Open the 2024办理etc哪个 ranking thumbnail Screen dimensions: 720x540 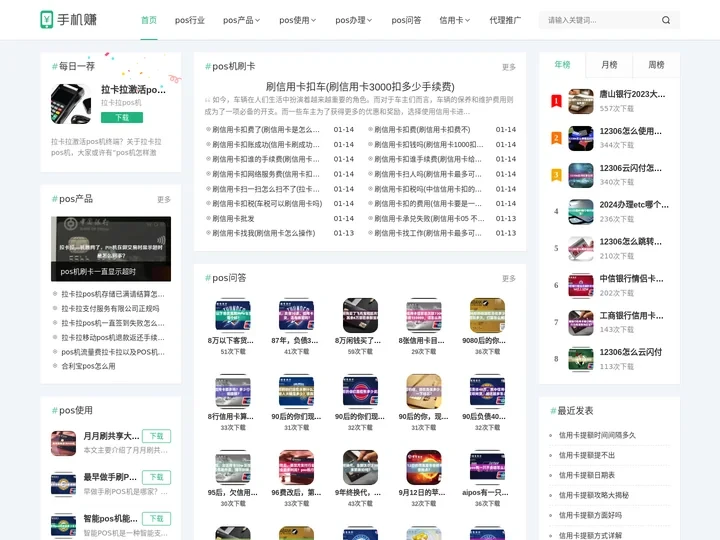pos(581,212)
